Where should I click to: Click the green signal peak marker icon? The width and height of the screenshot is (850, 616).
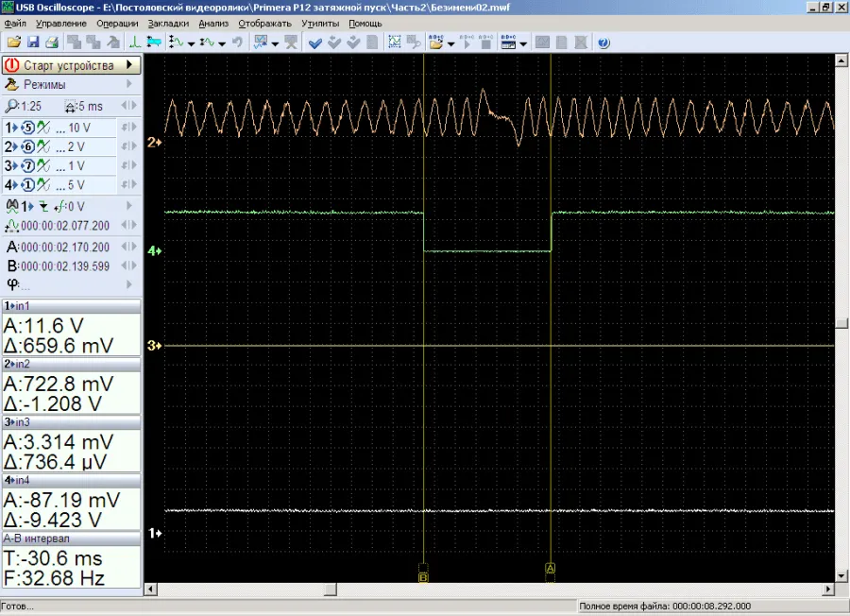pyautogui.click(x=134, y=43)
